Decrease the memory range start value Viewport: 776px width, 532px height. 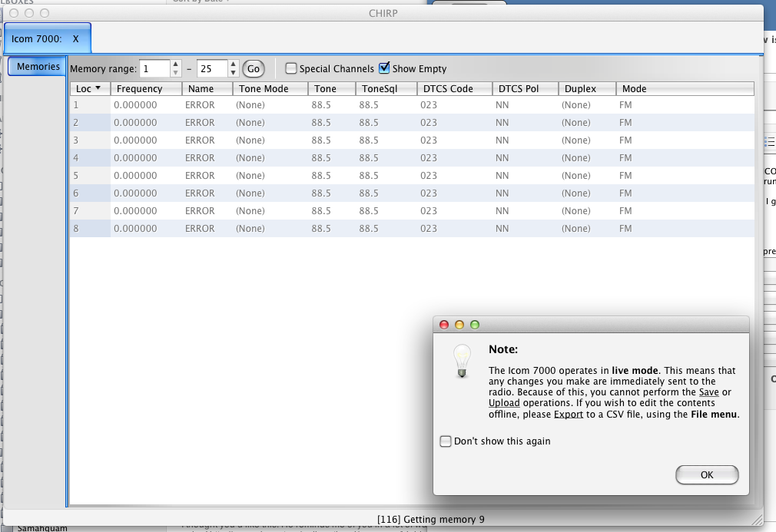click(x=175, y=73)
